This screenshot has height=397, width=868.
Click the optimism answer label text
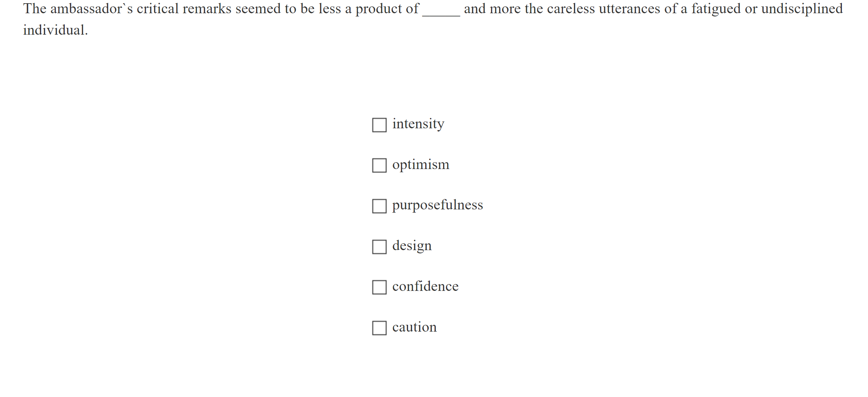421,165
